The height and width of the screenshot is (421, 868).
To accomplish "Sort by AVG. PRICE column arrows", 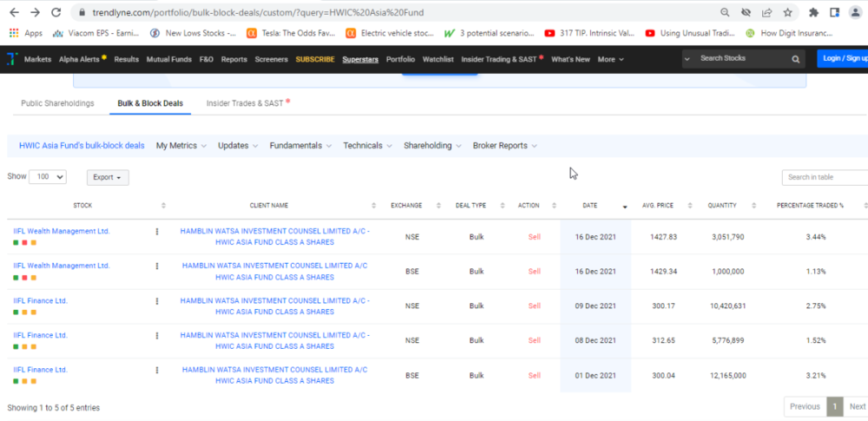I will 690,206.
